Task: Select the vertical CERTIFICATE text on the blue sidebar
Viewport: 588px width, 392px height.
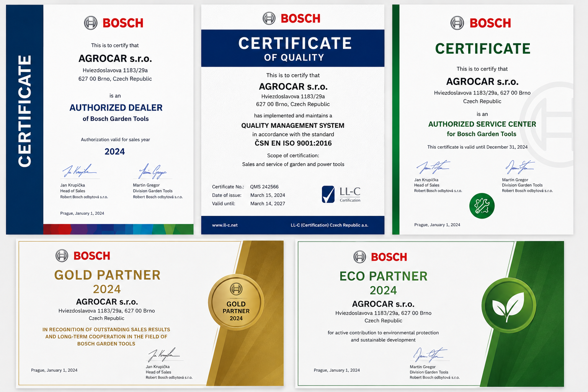Action: [x=24, y=111]
